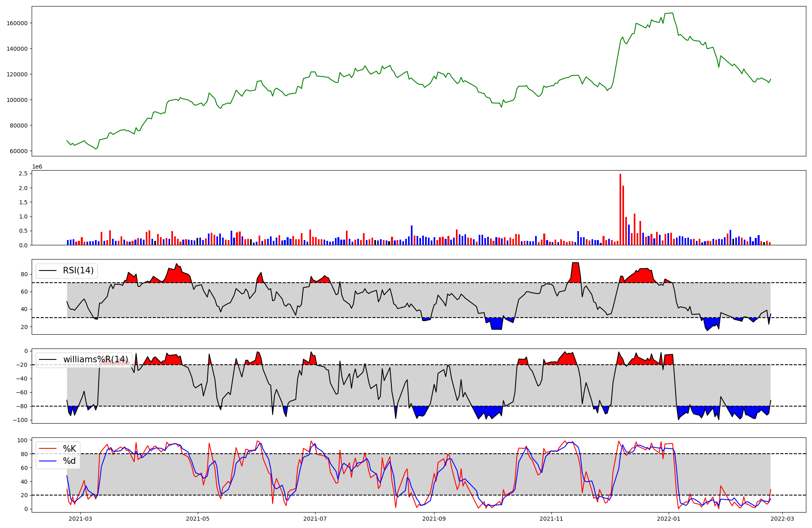Click the −100 Williams %R axis label
Image resolution: width=812 pixels, height=528 pixels.
[x=19, y=420]
